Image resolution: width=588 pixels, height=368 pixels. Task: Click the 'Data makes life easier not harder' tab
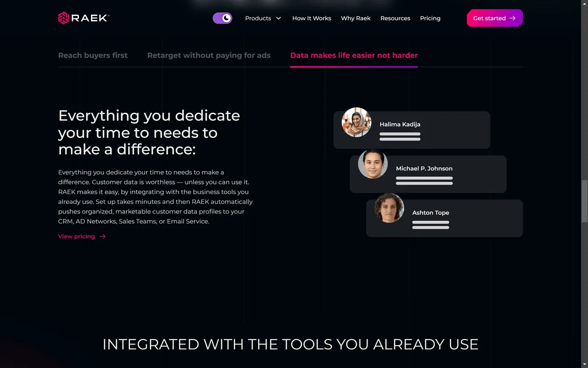click(354, 55)
